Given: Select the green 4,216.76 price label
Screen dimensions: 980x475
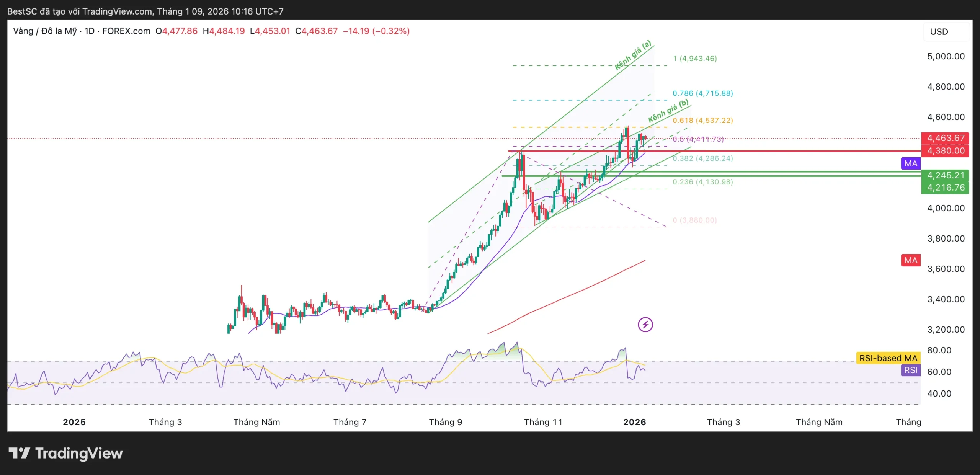Looking at the screenshot, I should click(945, 188).
